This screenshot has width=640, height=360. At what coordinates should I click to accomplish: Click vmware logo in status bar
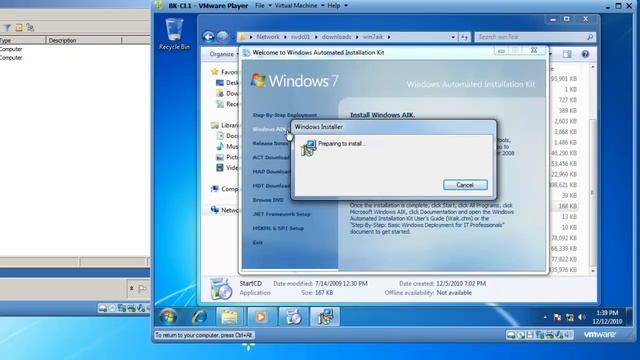pos(599,335)
